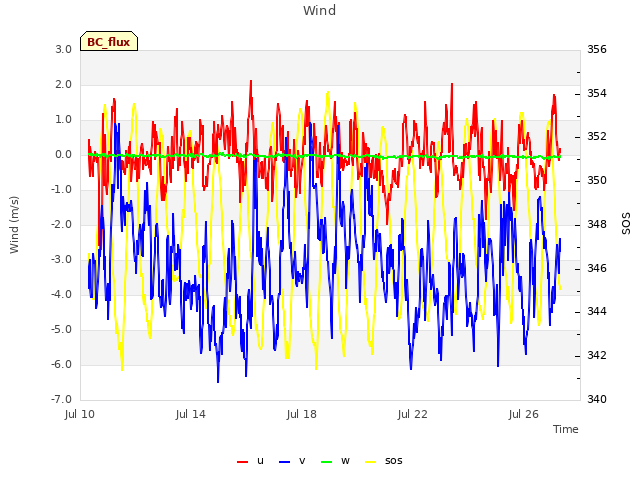Screen dimensions: 640x480
Task: Click the yellow sos legend swatch
Action: point(370,462)
